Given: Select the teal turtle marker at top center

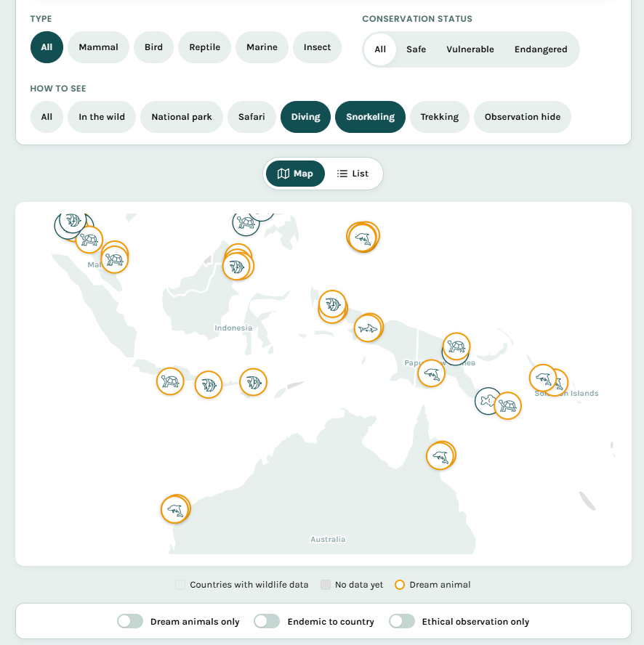Looking at the screenshot, I should tap(246, 223).
